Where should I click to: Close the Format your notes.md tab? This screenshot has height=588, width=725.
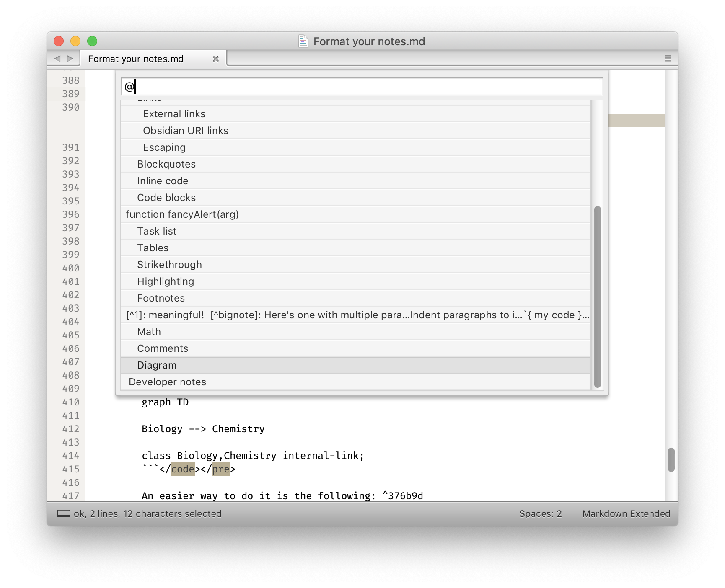pyautogui.click(x=216, y=59)
